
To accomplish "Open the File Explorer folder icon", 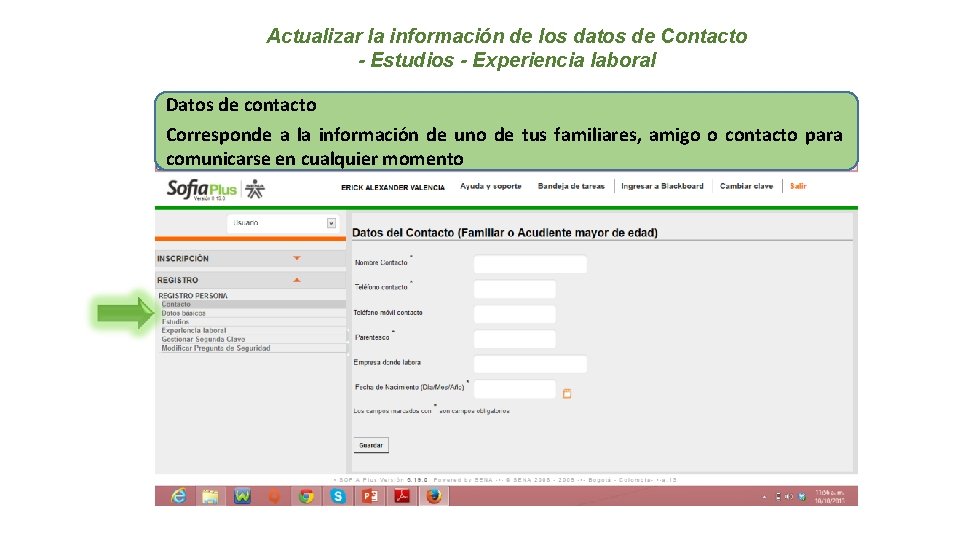I will pyautogui.click(x=210, y=496).
